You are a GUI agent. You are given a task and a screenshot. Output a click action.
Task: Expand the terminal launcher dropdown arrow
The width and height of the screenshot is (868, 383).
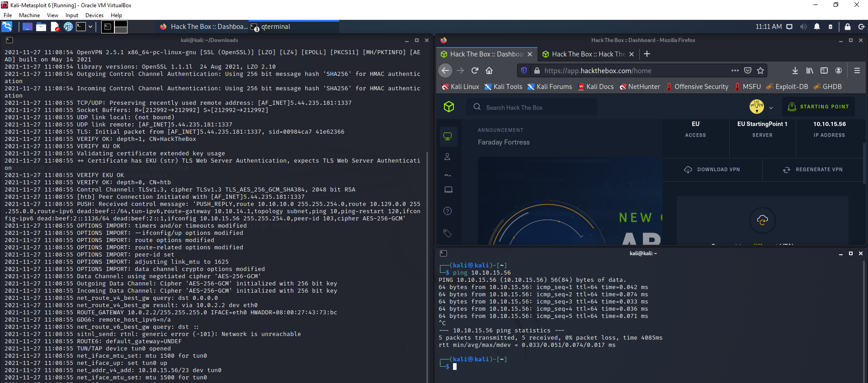click(90, 27)
